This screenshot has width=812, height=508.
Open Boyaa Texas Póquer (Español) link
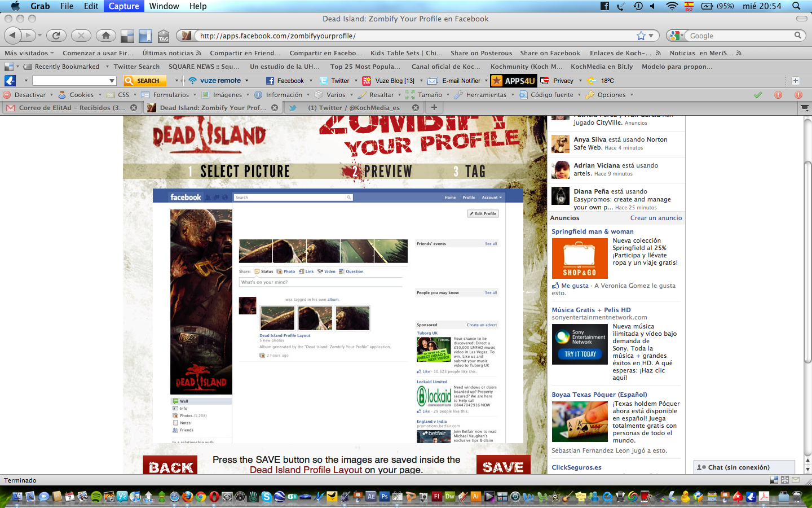point(599,395)
